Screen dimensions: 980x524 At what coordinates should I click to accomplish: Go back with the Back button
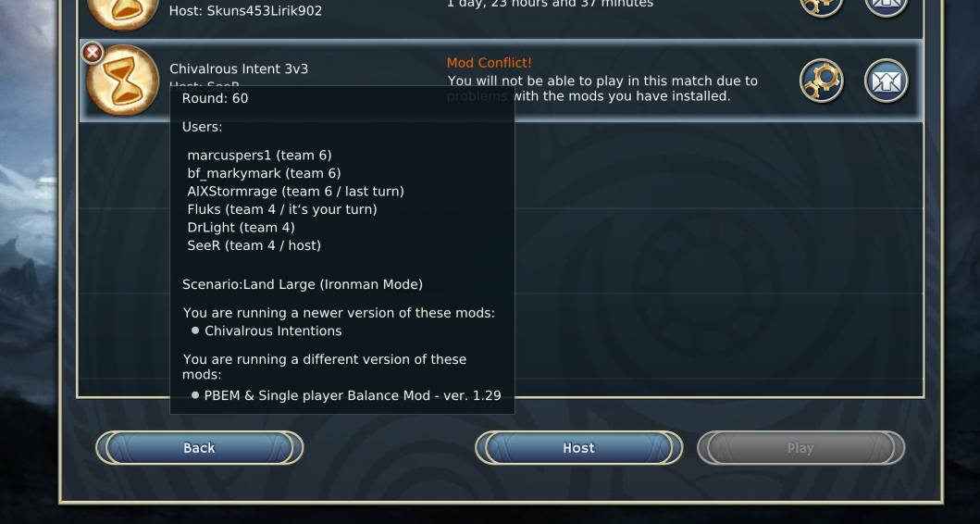click(x=199, y=448)
